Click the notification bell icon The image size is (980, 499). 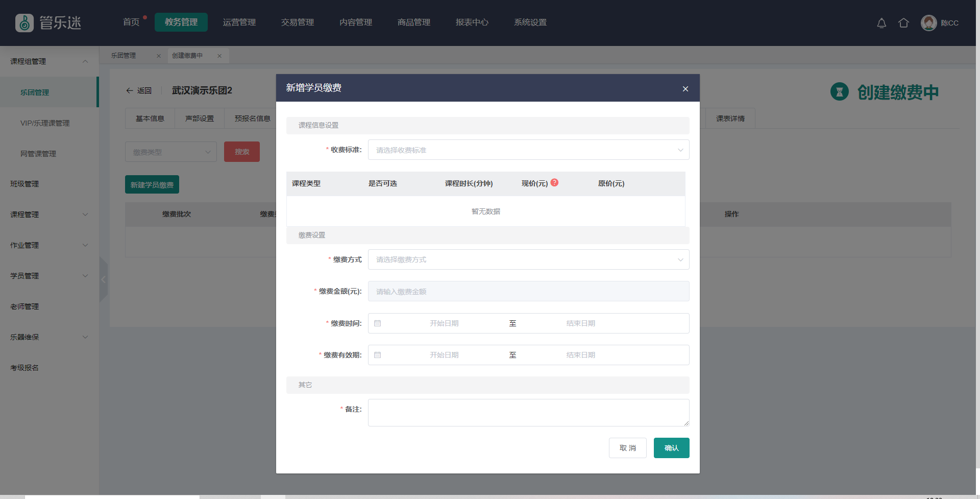coord(881,23)
